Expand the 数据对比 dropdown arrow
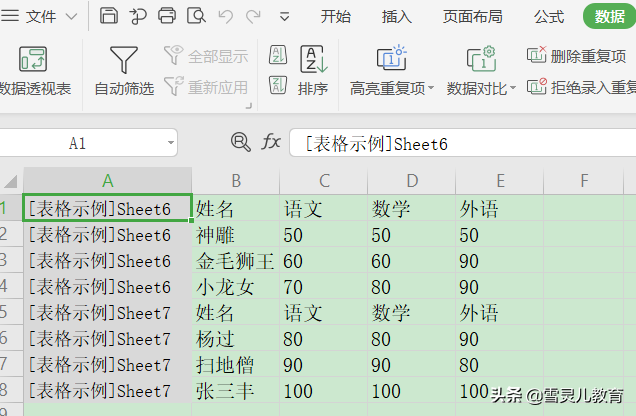Viewport: 636px width, 416px height. pos(513,88)
